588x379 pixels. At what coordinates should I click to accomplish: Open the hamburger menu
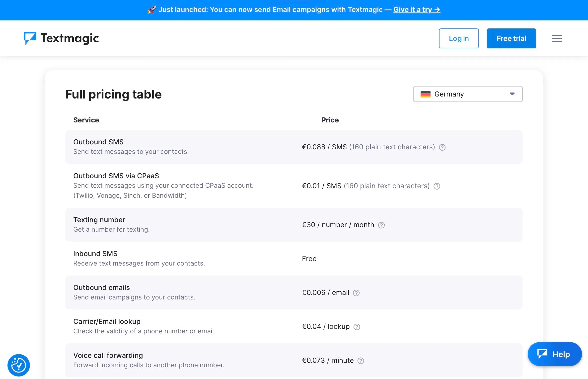point(557,38)
